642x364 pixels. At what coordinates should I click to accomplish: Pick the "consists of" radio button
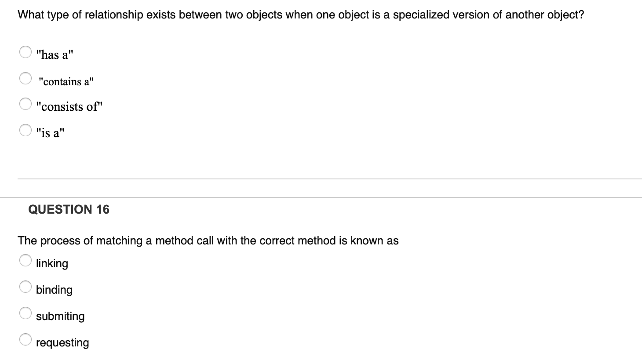pyautogui.click(x=26, y=104)
